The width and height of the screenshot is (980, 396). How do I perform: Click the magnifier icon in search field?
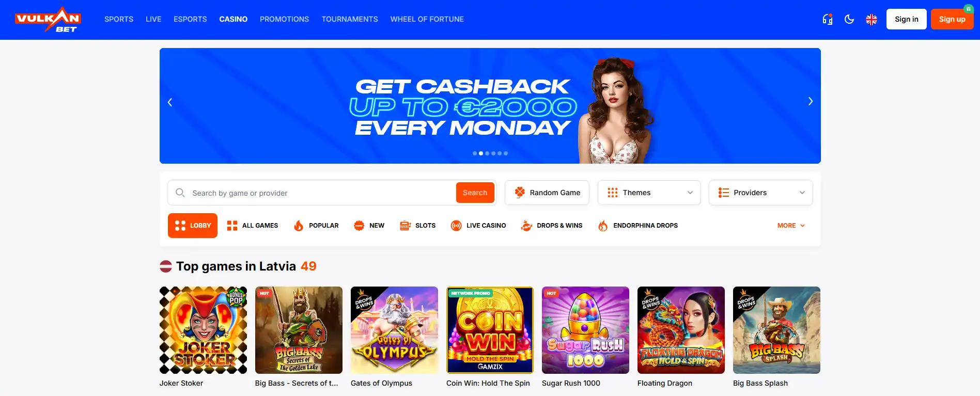click(x=180, y=193)
